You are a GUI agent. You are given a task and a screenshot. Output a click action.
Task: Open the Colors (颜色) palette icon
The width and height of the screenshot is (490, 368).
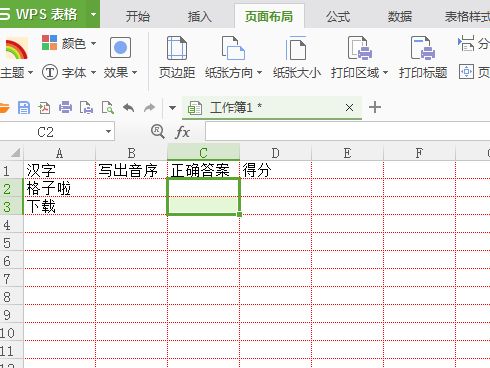pyautogui.click(x=49, y=43)
